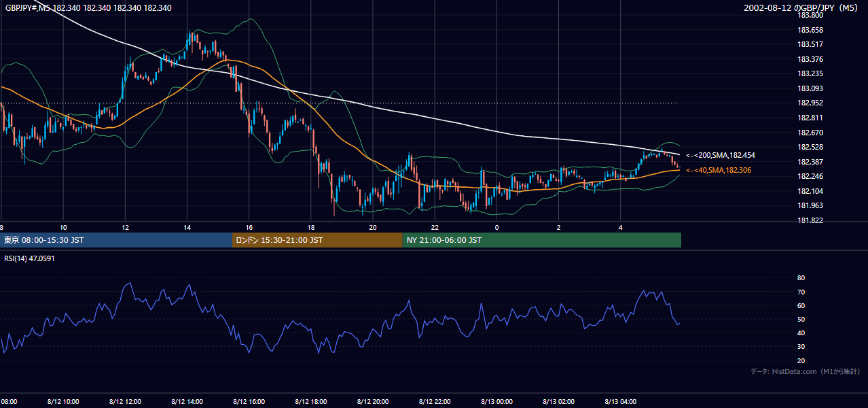This screenshot has height=408, width=868.
Task: Click price axis label 182.952
Action: [810, 103]
